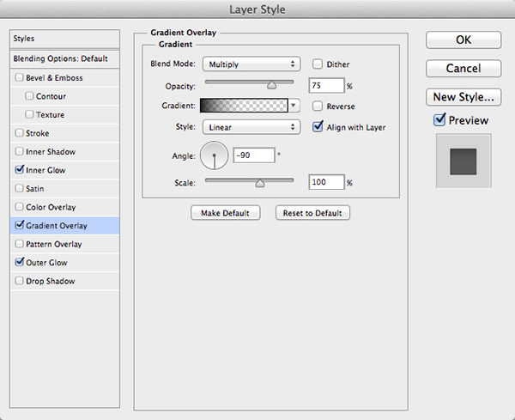The width and height of the screenshot is (515, 420).
Task: Turn on the Stroke effect checkbox
Action: tap(20, 133)
